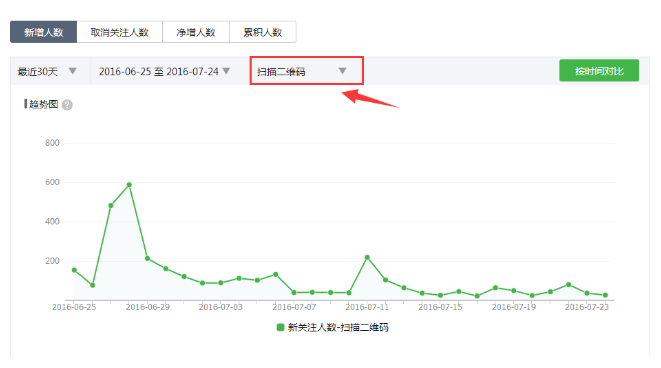The height and width of the screenshot is (368, 661).
Task: Click the data point near 480 before the peak
Action: click(111, 205)
